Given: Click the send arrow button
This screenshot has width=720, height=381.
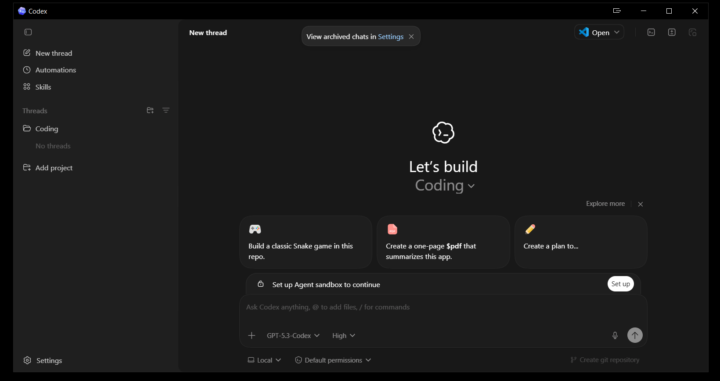Looking at the screenshot, I should 635,335.
